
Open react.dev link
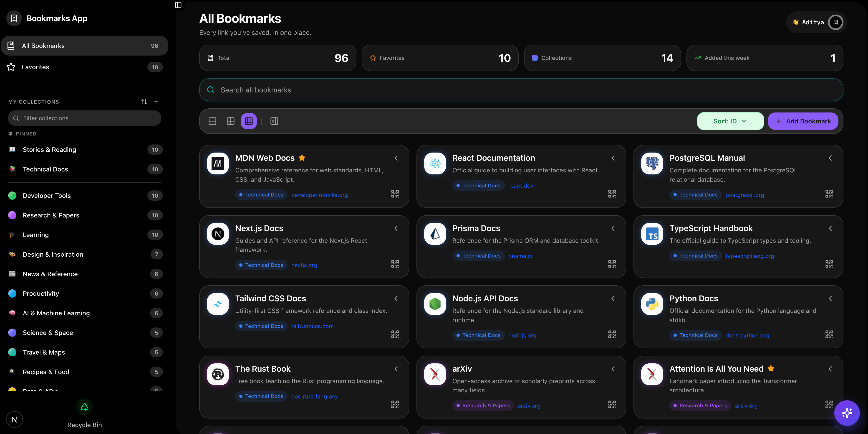521,186
